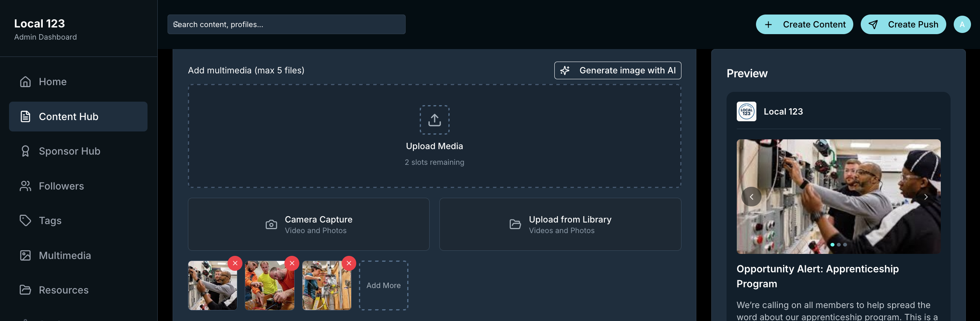Show the previous preview image
This screenshot has width=980, height=321.
pyautogui.click(x=752, y=197)
